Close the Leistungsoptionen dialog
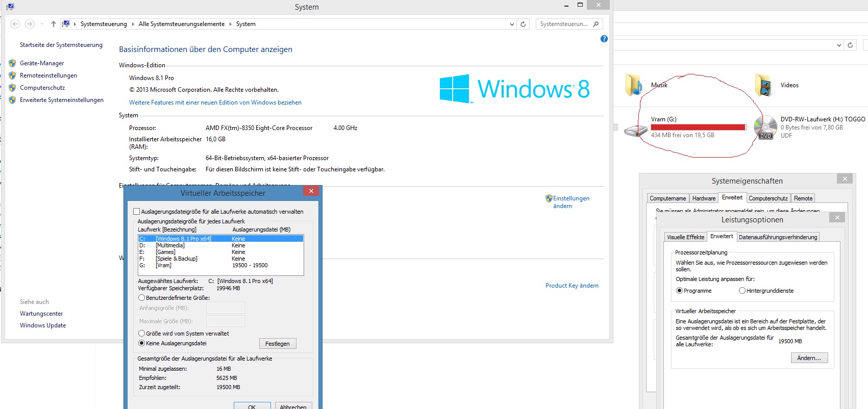 tap(837, 217)
